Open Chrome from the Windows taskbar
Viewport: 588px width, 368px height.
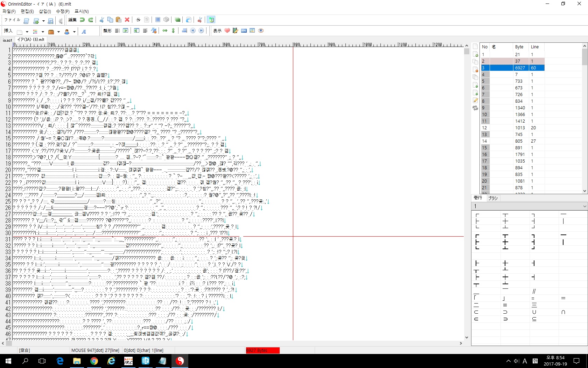coord(94,361)
